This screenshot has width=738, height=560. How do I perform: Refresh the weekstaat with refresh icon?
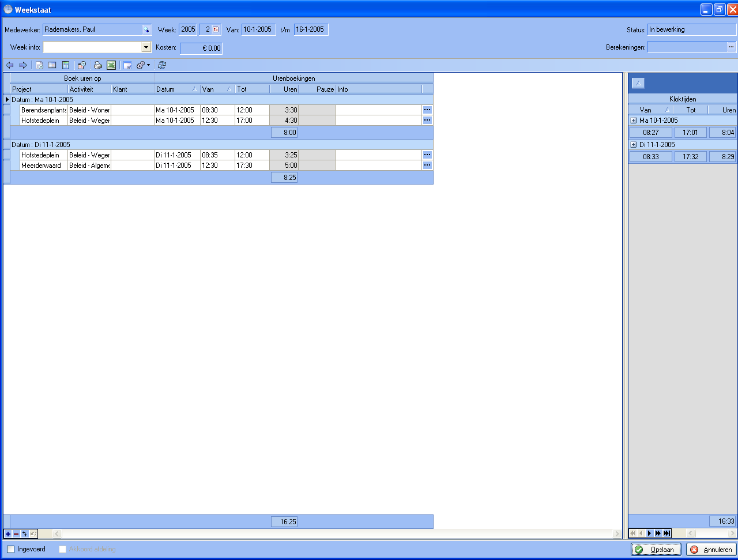pyautogui.click(x=162, y=65)
